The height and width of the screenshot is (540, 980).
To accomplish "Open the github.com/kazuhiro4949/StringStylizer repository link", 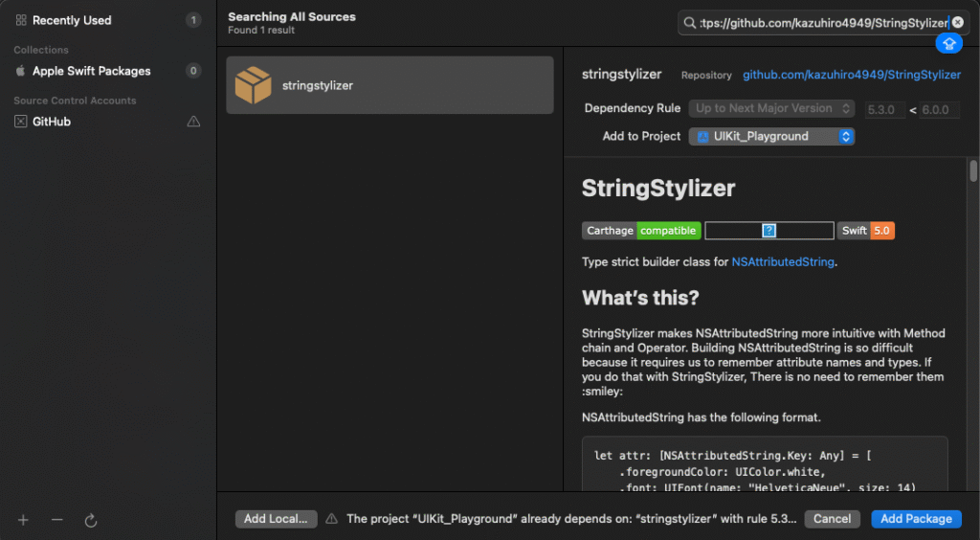I will tap(851, 75).
